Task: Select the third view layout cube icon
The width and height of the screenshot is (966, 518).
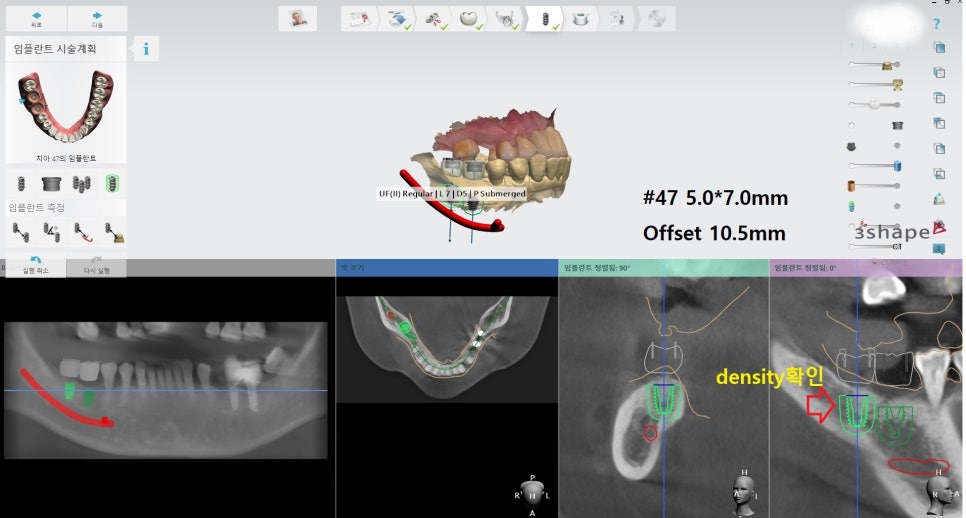Action: pyautogui.click(x=939, y=98)
